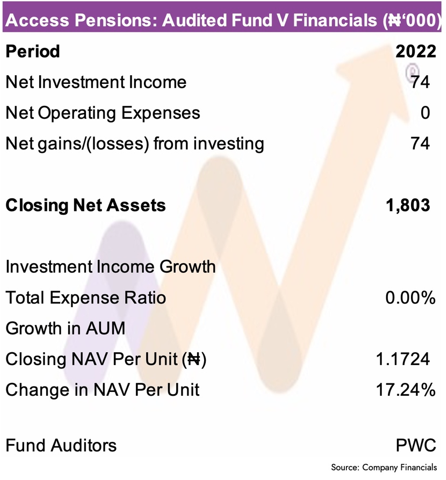Click the Closing NAV Per Unit label
The height and width of the screenshot is (480, 446).
tap(106, 359)
